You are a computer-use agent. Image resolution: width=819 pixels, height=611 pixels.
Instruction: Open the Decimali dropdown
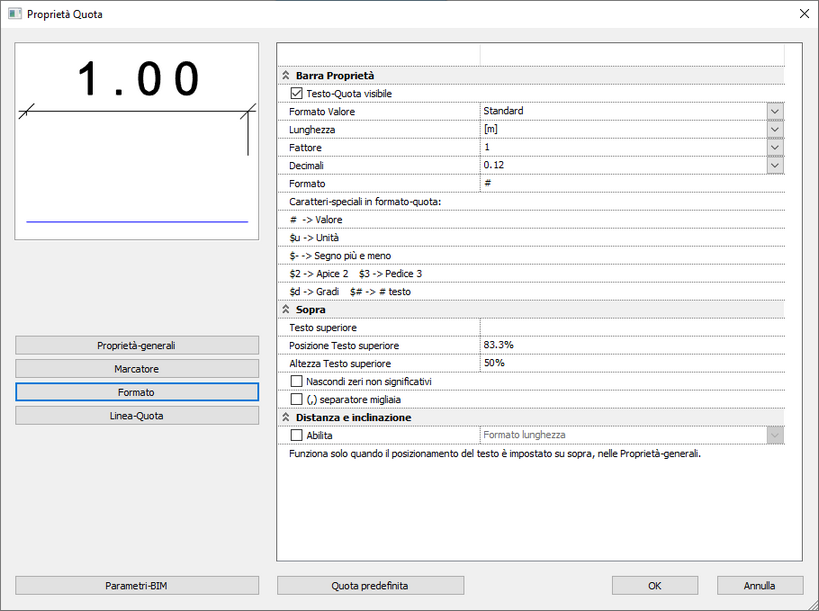[x=775, y=166]
